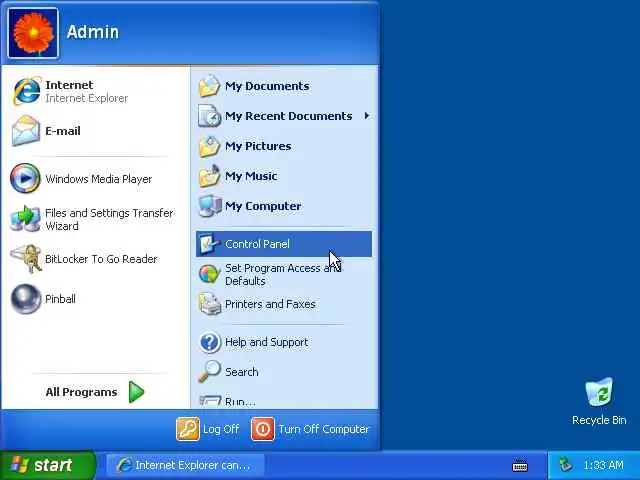This screenshot has width=640, height=480.
Task: Choose the Search entry text
Action: point(242,372)
